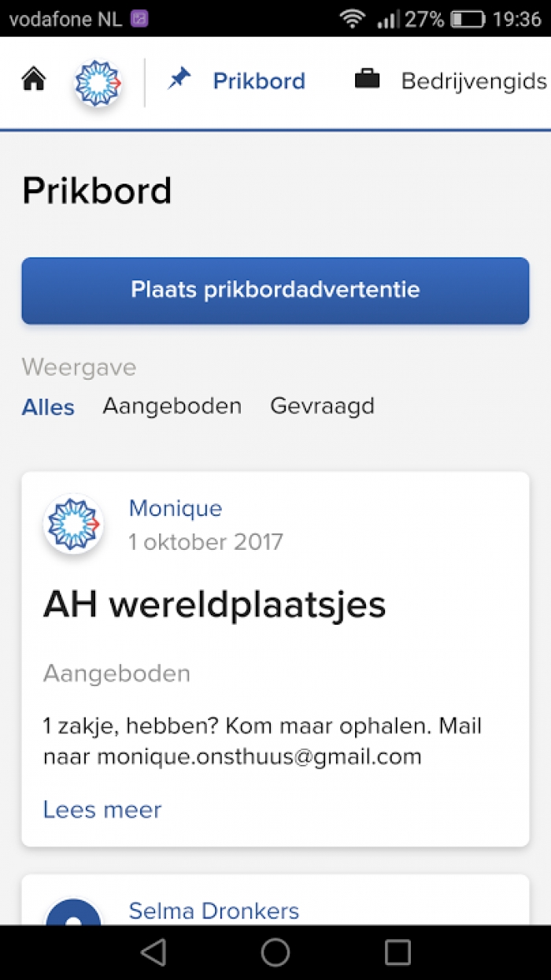Image resolution: width=551 pixels, height=980 pixels.
Task: Tap the briefcase icon for Bedrijvengids
Action: point(367,80)
